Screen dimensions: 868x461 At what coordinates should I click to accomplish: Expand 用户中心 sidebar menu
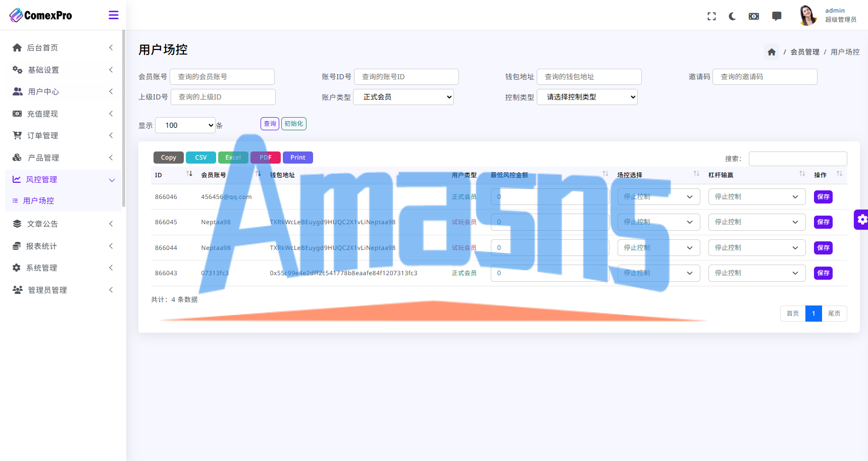tap(62, 91)
